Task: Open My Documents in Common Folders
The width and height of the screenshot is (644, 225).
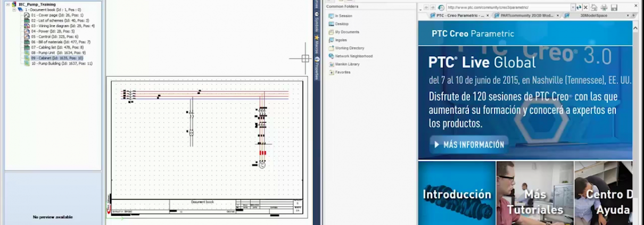Action: click(x=345, y=32)
